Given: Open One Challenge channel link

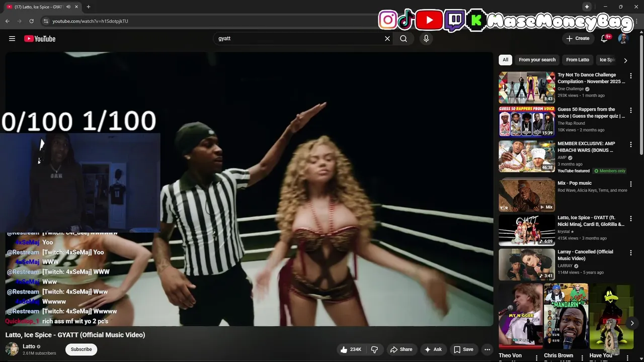Looking at the screenshot, I should [x=571, y=89].
